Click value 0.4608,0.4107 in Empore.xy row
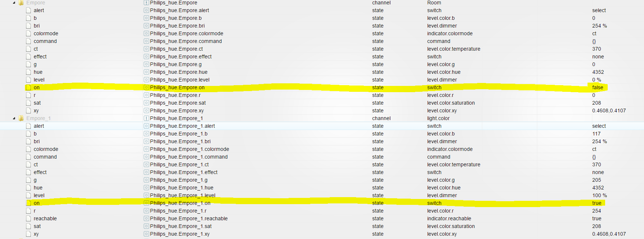 (x=609, y=111)
